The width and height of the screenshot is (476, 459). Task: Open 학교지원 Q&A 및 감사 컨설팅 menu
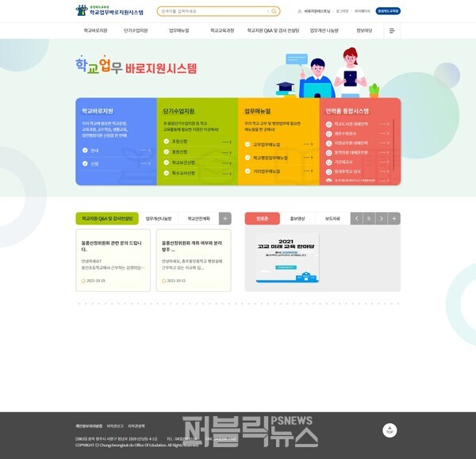coord(273,31)
